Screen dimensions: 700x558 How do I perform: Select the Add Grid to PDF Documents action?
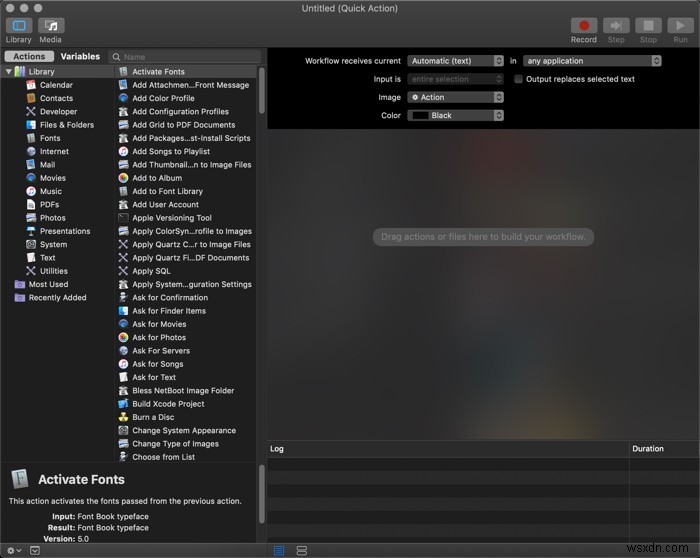click(x=186, y=125)
